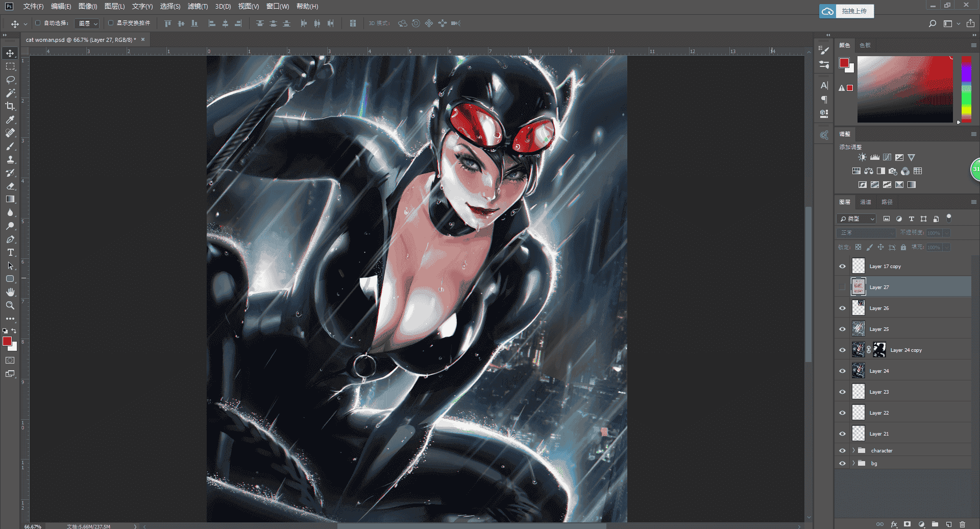Expand the bg layer group
Viewport: 980px width, 529px height.
853,463
